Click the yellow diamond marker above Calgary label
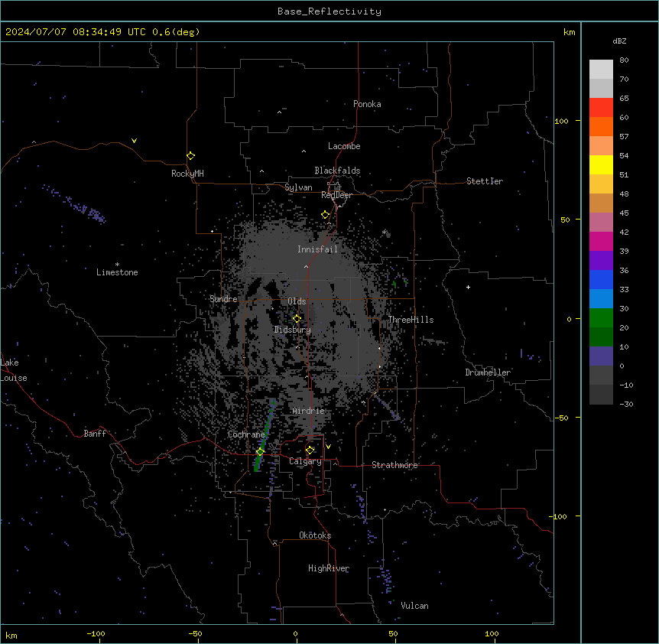 pyautogui.click(x=310, y=450)
